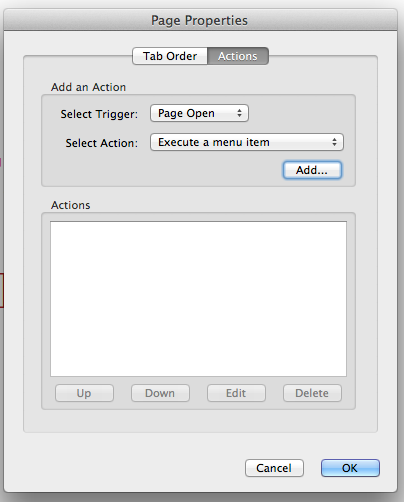Screen dimensions: 404x502
Task: Click the Select Action label
Action: point(102,143)
